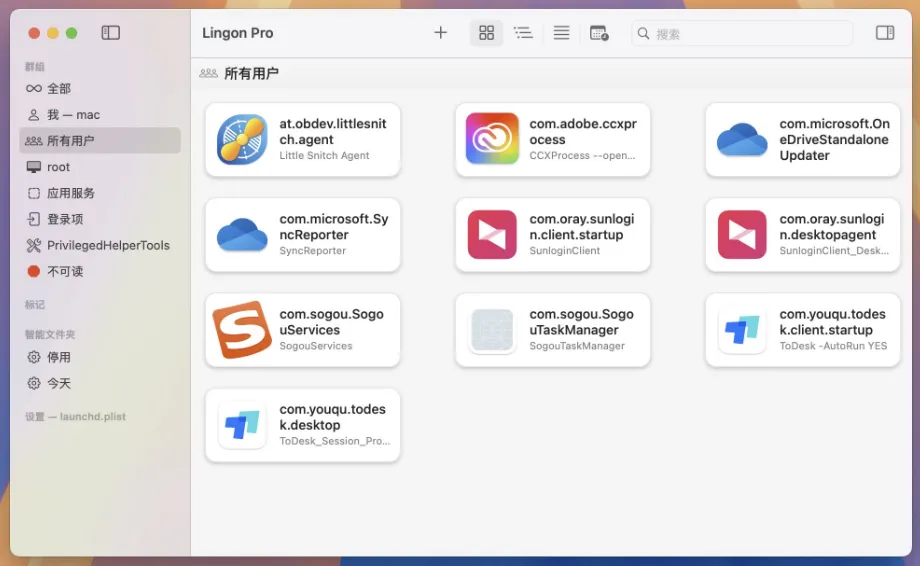Click the ToDesk -AutoRun YES subtitle
The width and height of the screenshot is (920, 566).
click(833, 346)
